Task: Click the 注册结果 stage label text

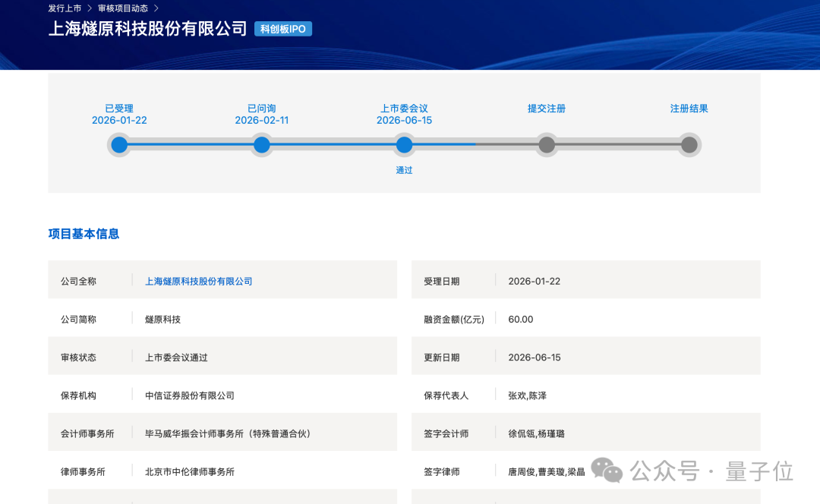Action: [x=689, y=109]
